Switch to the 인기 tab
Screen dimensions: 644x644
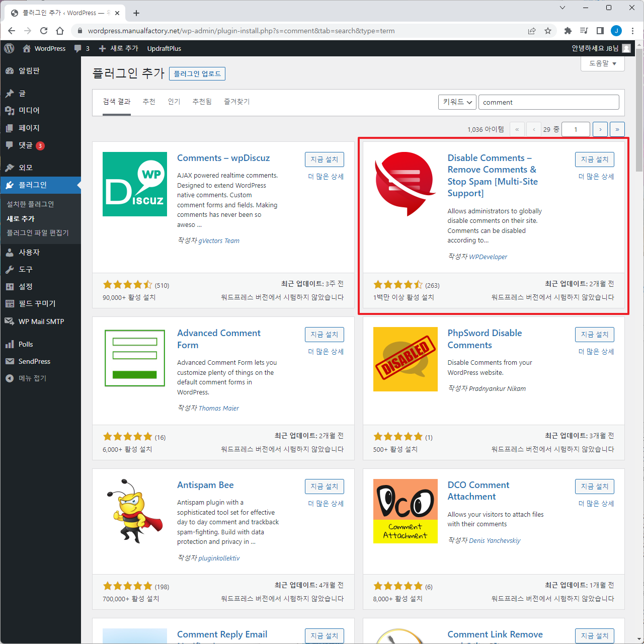pos(174,102)
